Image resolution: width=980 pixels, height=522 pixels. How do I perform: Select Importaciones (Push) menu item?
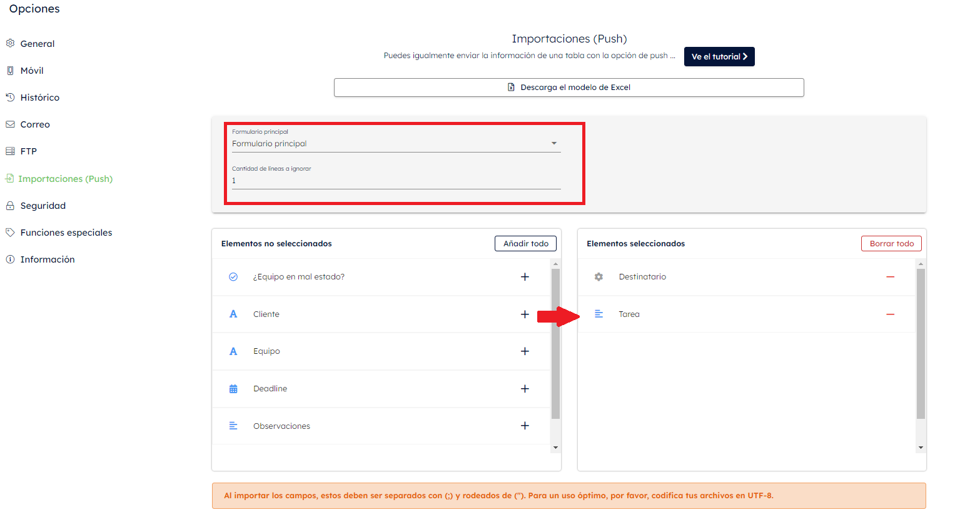(66, 179)
